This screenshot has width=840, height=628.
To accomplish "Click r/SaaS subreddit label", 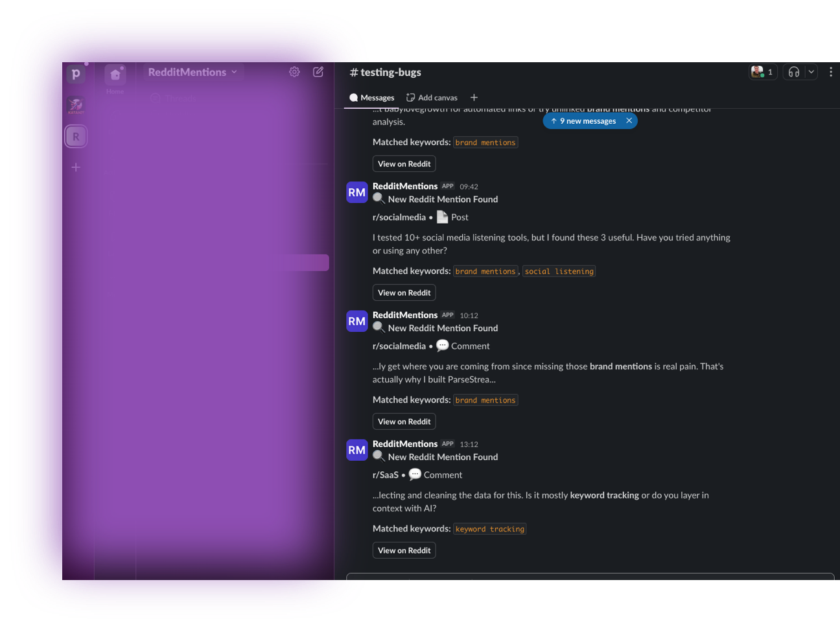I will (386, 475).
